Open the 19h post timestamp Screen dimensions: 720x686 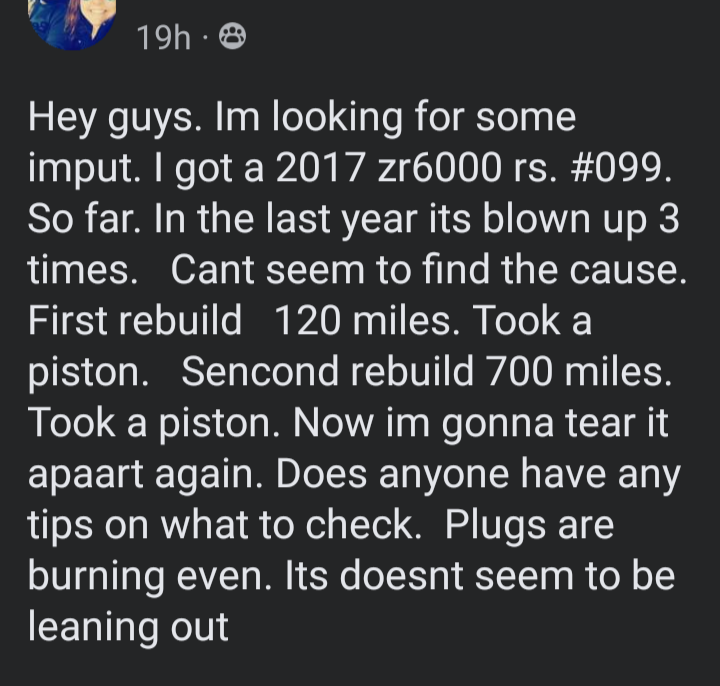tap(163, 38)
